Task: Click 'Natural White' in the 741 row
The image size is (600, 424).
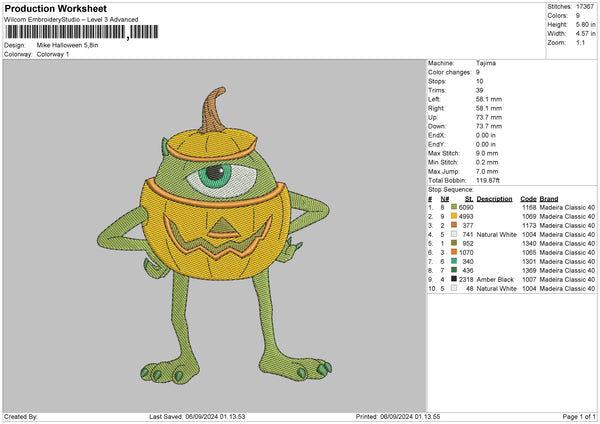Action: click(x=496, y=235)
